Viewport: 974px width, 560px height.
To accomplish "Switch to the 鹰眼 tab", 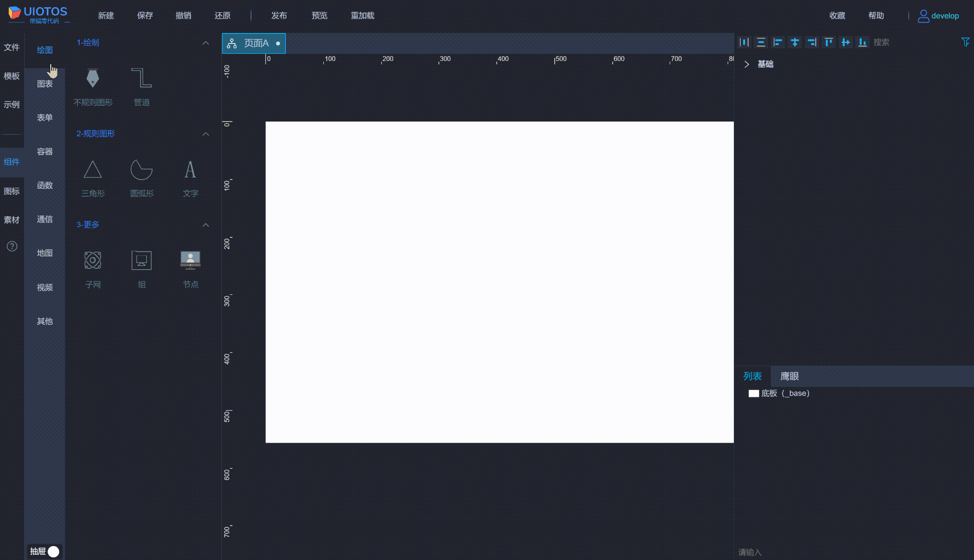I will (790, 376).
